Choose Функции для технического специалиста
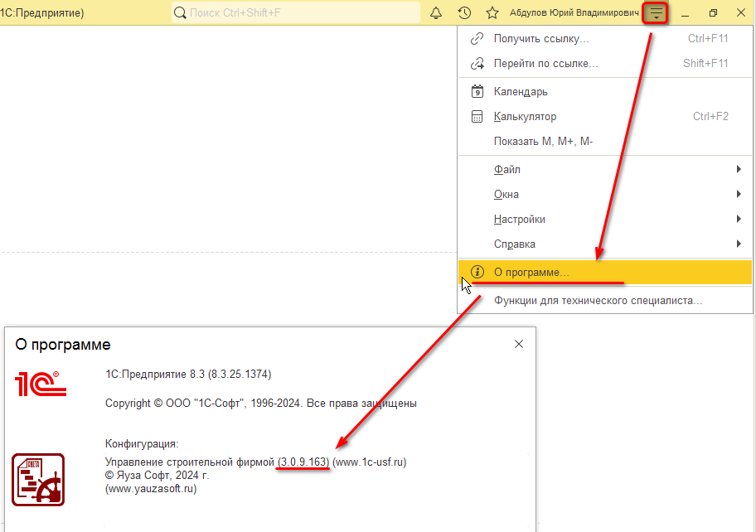 click(598, 301)
